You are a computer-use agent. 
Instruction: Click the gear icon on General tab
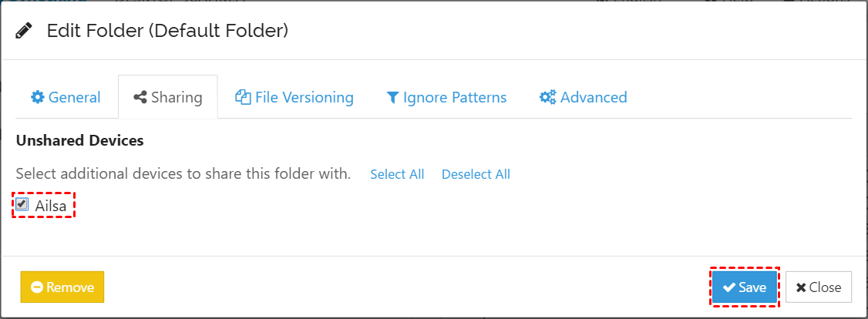(x=37, y=98)
